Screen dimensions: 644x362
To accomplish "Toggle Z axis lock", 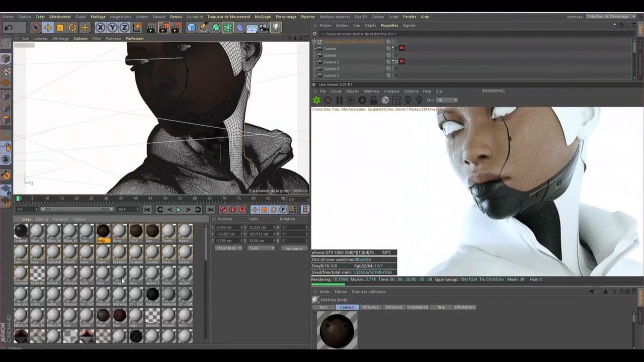I will [x=124, y=28].
